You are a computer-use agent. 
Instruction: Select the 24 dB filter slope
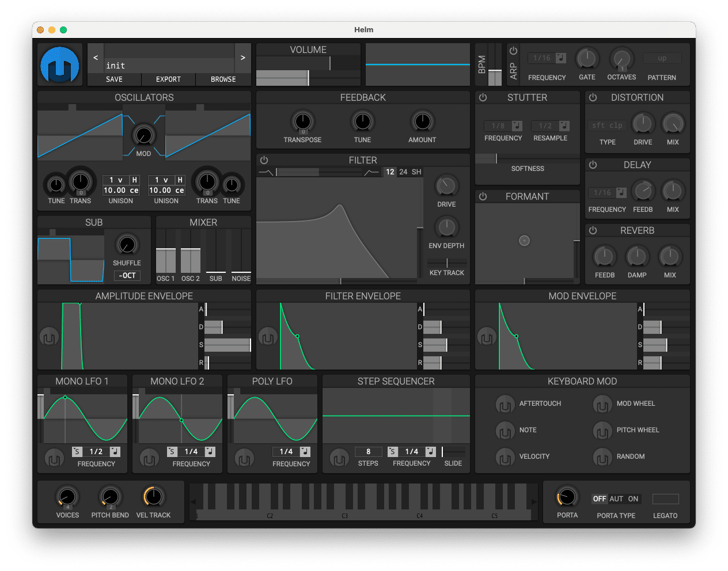(403, 172)
